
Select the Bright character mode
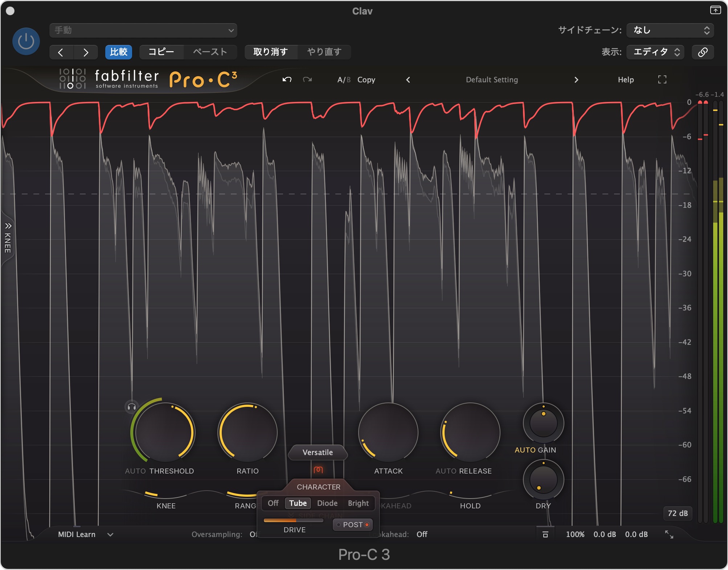click(358, 503)
